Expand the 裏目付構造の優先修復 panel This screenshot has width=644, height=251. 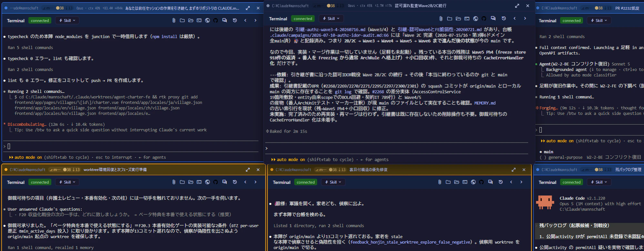pyautogui.click(x=514, y=170)
